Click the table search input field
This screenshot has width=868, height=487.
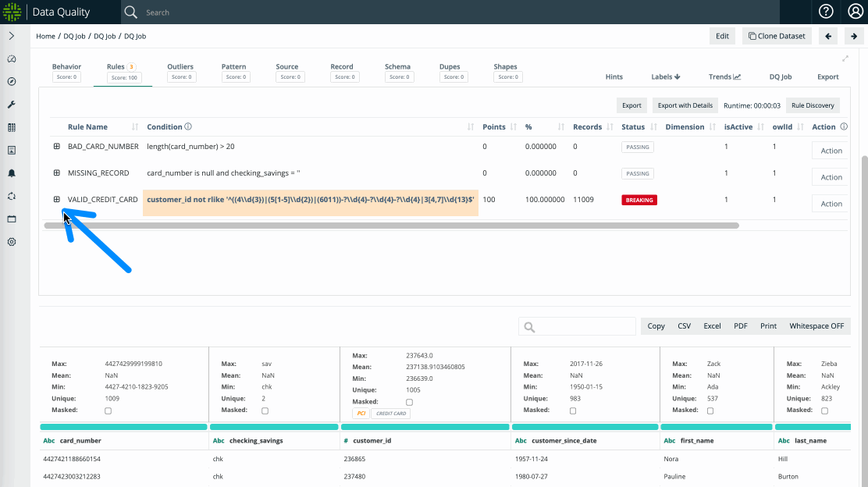tap(584, 326)
